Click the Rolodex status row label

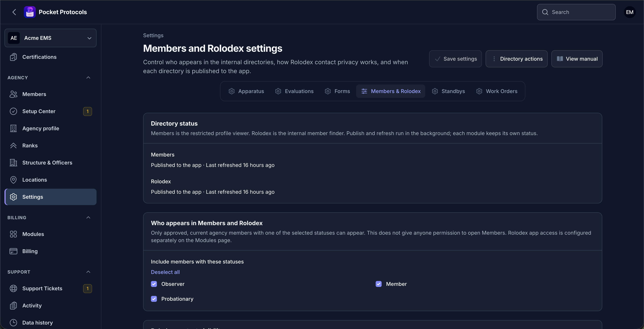tap(161, 181)
